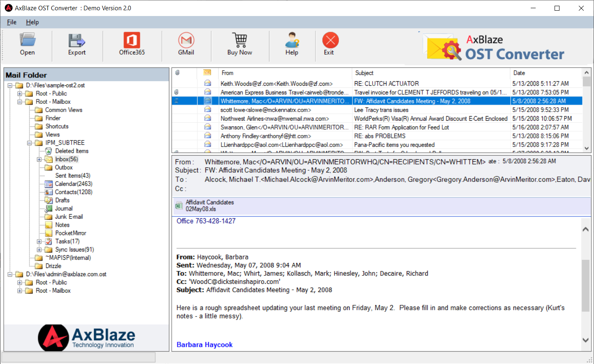Select the Pana-Pacific items you requested email
This screenshot has width=594, height=364.
tap(377, 145)
